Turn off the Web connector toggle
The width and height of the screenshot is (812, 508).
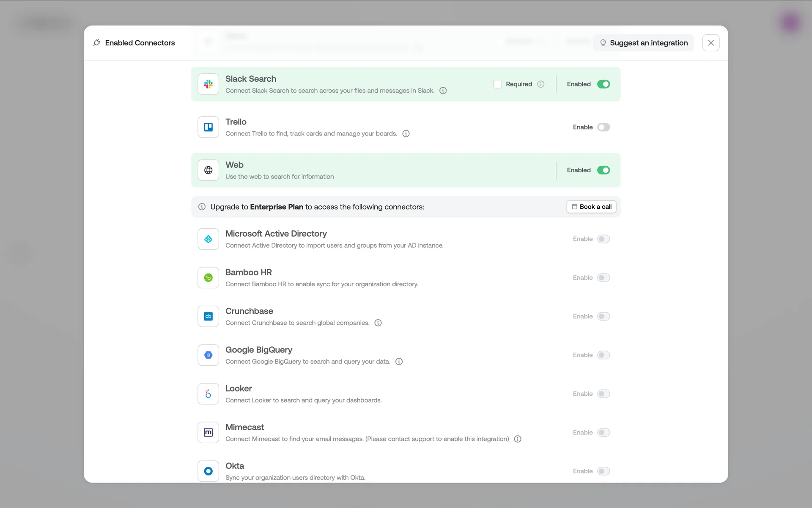[x=603, y=170]
